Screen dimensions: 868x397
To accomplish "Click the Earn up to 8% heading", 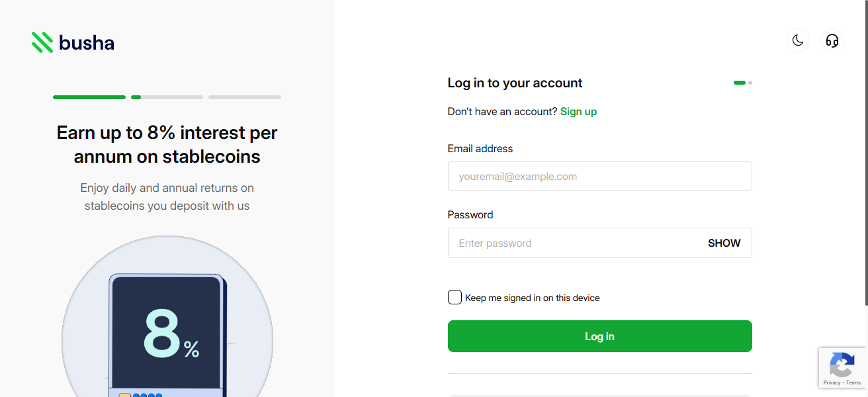I will tap(167, 144).
